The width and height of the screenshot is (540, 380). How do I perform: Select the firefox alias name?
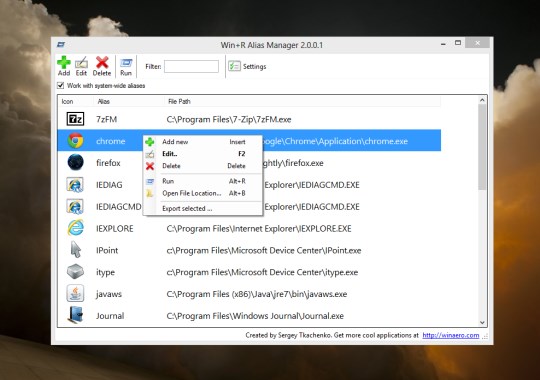click(x=108, y=163)
